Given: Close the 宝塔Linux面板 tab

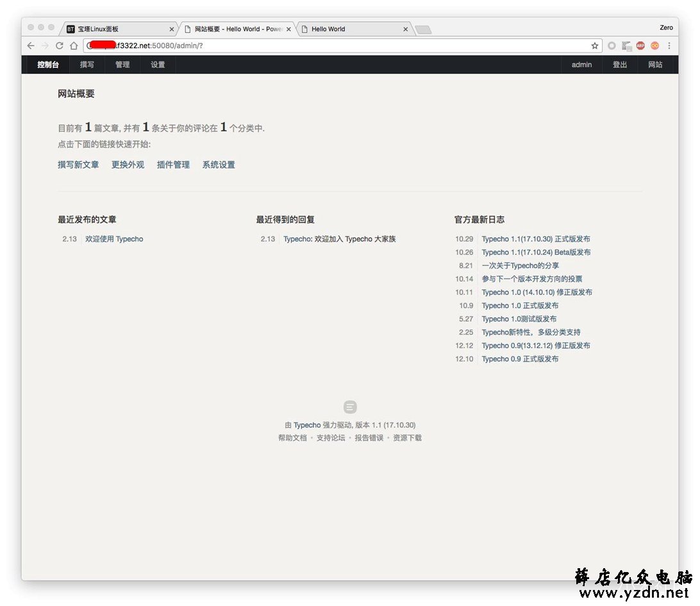Looking at the screenshot, I should click(171, 29).
